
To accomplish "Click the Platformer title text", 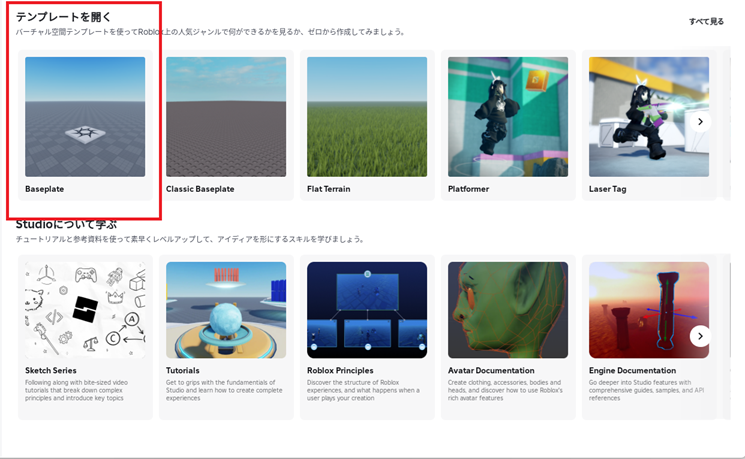I will point(472,188).
